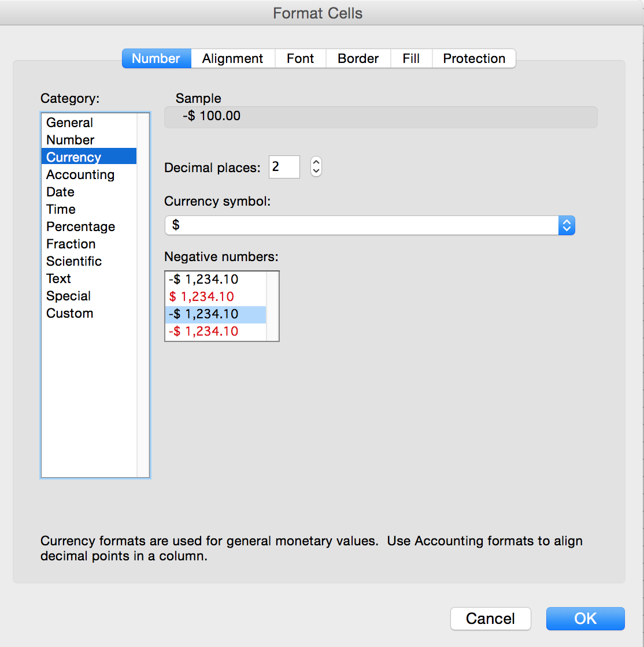Select the Fraction category
Viewport: 644px width, 647px height.
[89, 244]
